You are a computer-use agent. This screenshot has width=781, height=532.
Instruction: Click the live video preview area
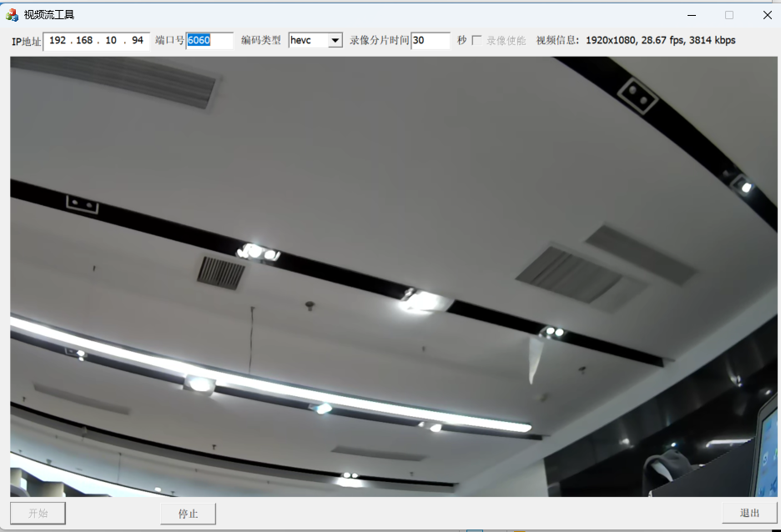tap(394, 276)
